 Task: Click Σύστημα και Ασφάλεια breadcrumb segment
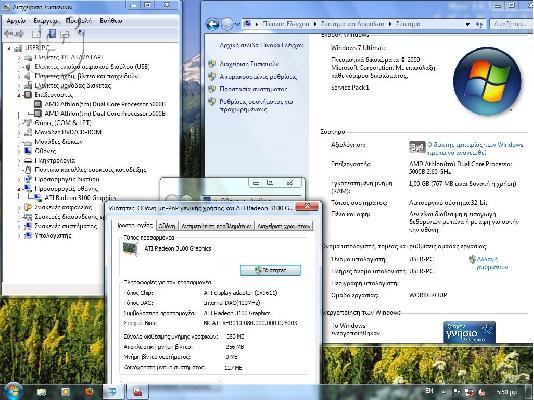[352, 24]
